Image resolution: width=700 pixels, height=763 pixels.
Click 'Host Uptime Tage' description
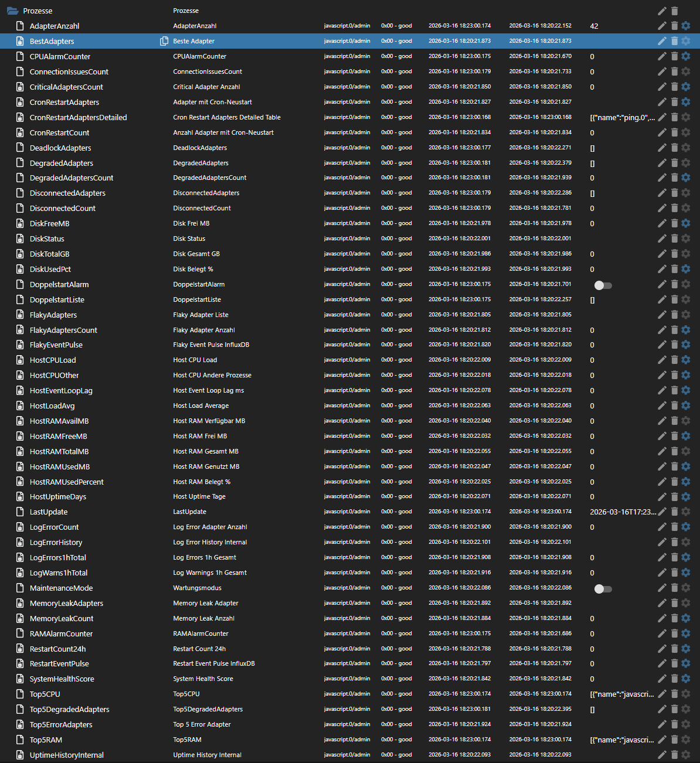pos(199,496)
